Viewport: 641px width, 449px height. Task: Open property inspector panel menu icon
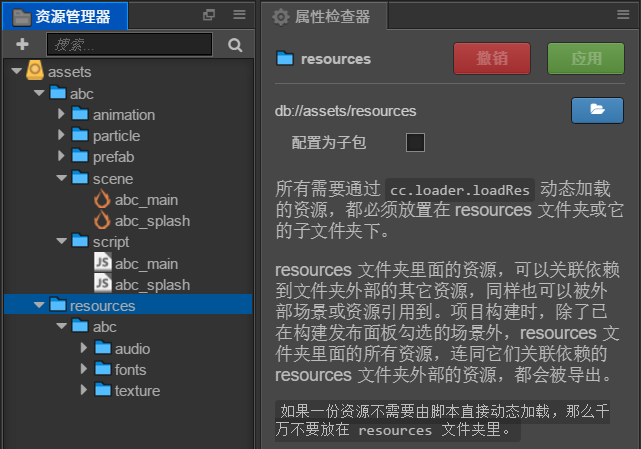click(x=624, y=15)
